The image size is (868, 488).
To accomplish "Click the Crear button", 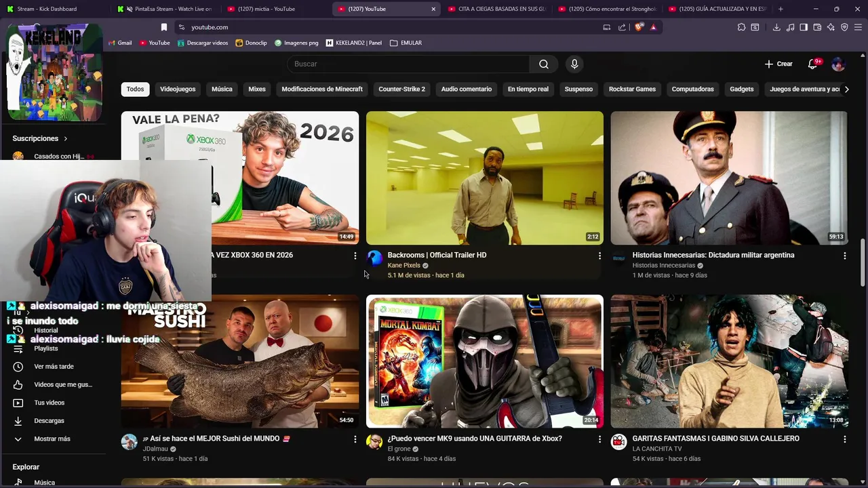I will pyautogui.click(x=778, y=64).
